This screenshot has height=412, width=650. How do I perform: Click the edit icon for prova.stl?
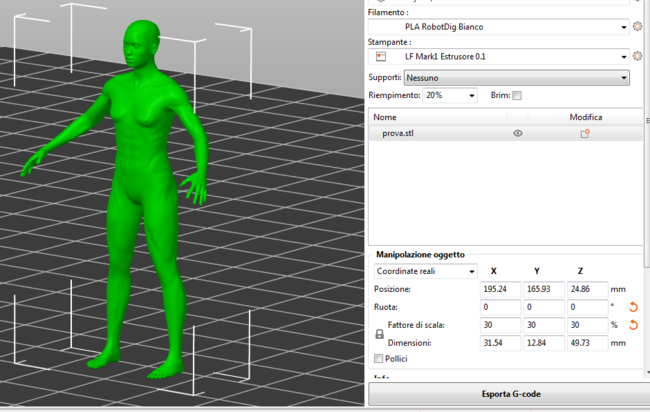(x=585, y=133)
